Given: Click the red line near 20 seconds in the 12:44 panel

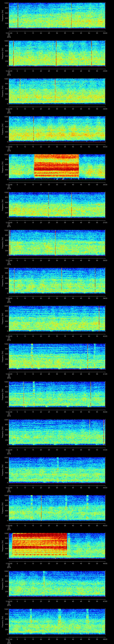Looking at the screenshot, I should pos(41,507).
